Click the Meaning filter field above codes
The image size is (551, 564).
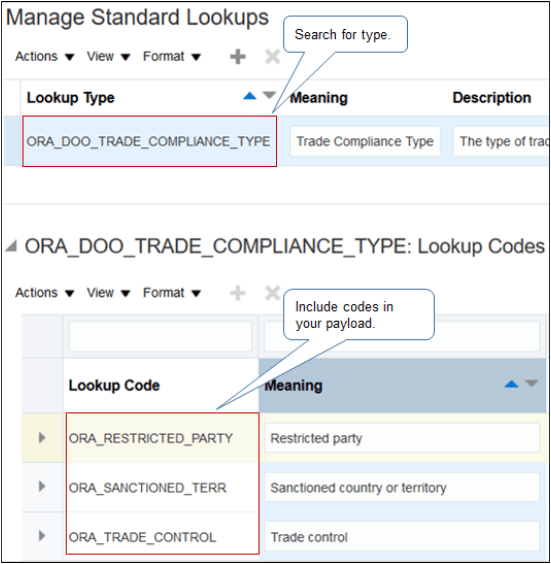(x=402, y=337)
